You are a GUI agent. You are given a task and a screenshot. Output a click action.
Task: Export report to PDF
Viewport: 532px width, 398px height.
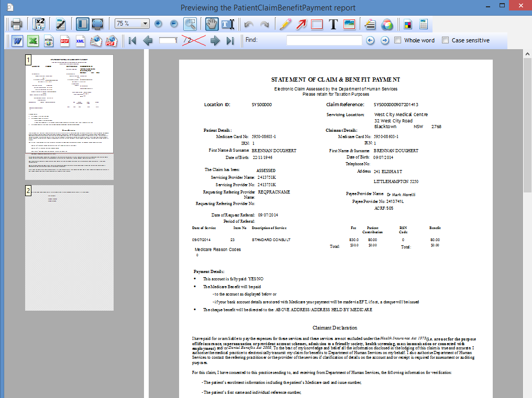64,41
